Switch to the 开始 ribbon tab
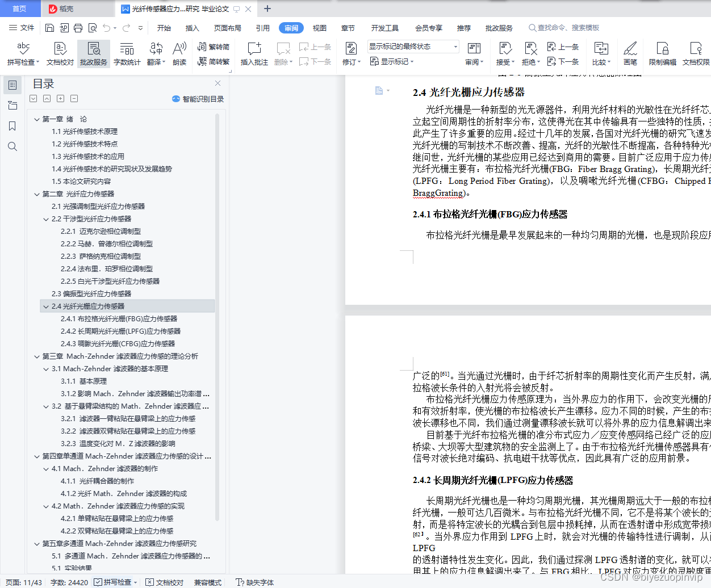Viewport: 711px width, 588px height. (x=164, y=28)
